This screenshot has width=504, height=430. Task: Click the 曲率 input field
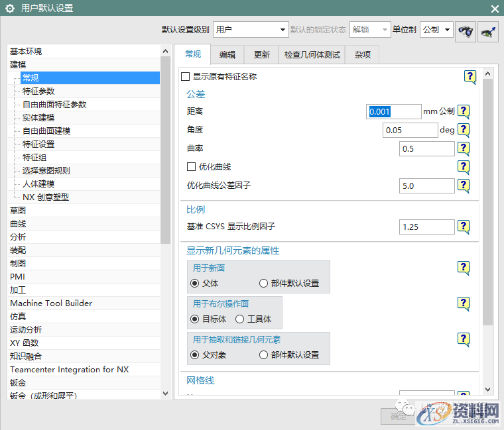click(x=427, y=148)
